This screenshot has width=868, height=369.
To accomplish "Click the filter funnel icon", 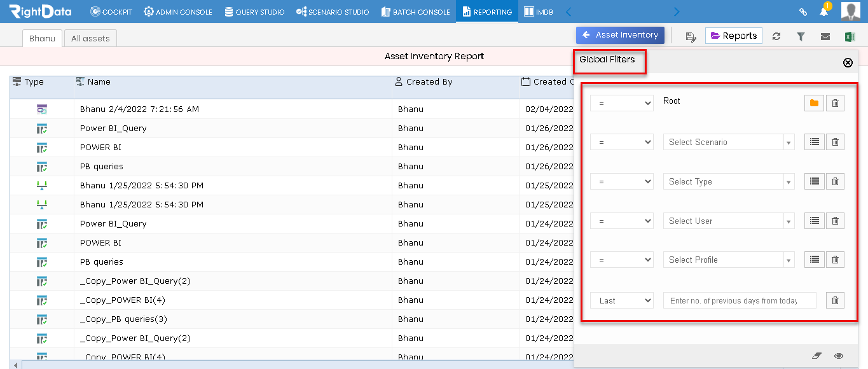I will point(801,36).
